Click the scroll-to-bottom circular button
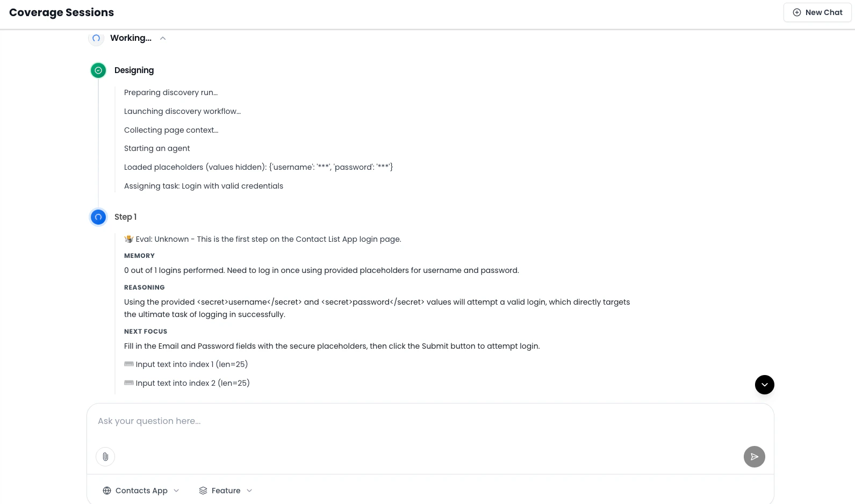This screenshot has width=855, height=504. coord(765,385)
